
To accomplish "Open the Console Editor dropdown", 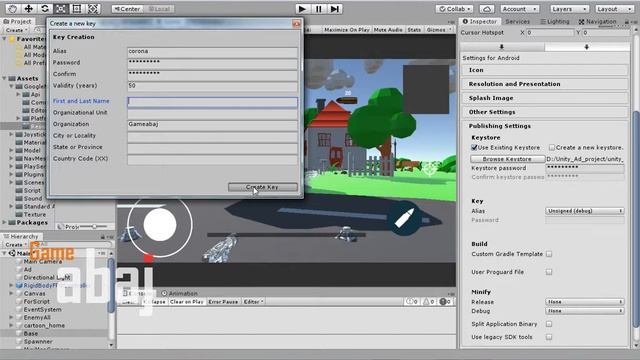I will pos(253,302).
